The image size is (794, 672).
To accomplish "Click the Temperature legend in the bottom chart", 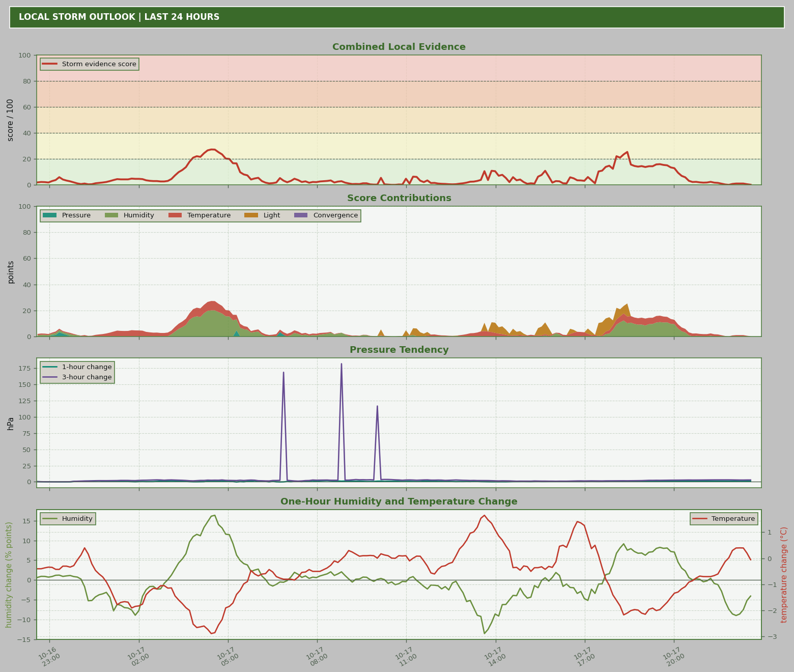I will 724,519.
